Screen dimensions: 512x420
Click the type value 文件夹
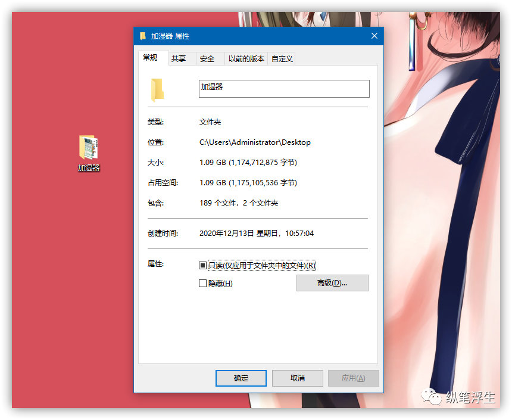tap(210, 122)
